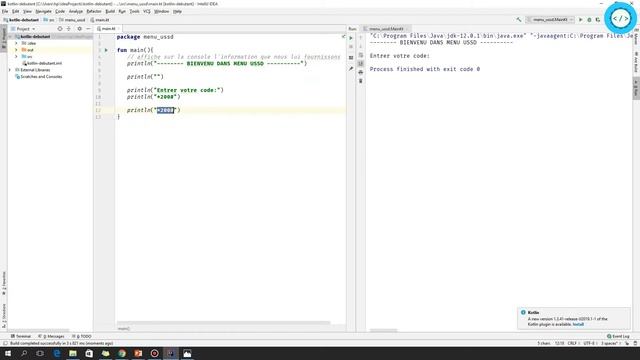Open the Build menu
The width and height of the screenshot is (640, 360).
(110, 11)
